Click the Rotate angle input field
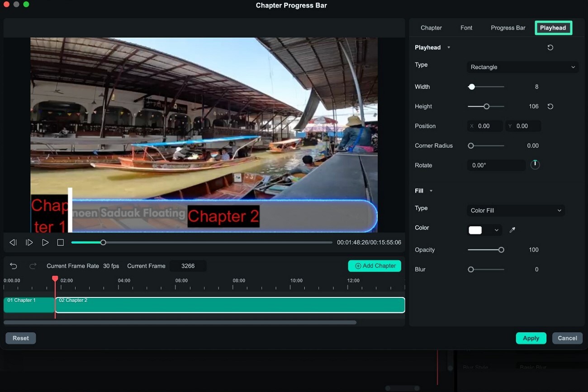588x392 pixels. click(496, 165)
